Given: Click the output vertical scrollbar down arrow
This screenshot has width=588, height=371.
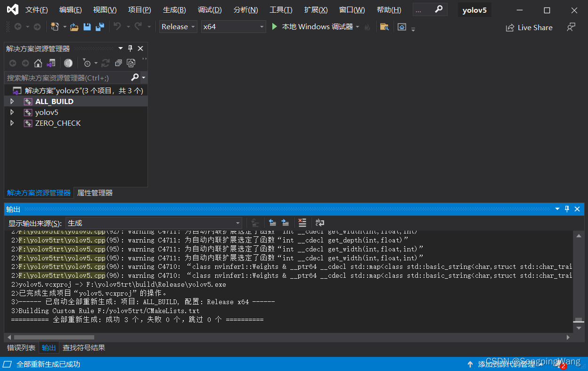Looking at the screenshot, I should tap(579, 329).
